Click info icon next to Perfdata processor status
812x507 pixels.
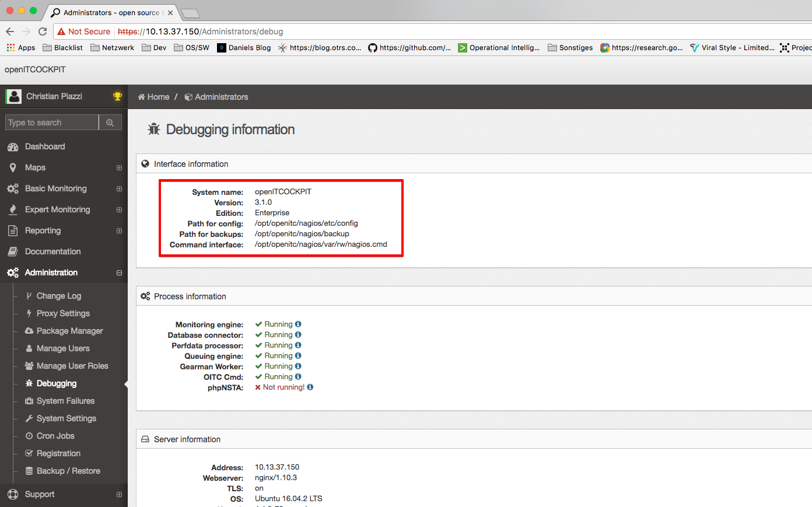[298, 345]
